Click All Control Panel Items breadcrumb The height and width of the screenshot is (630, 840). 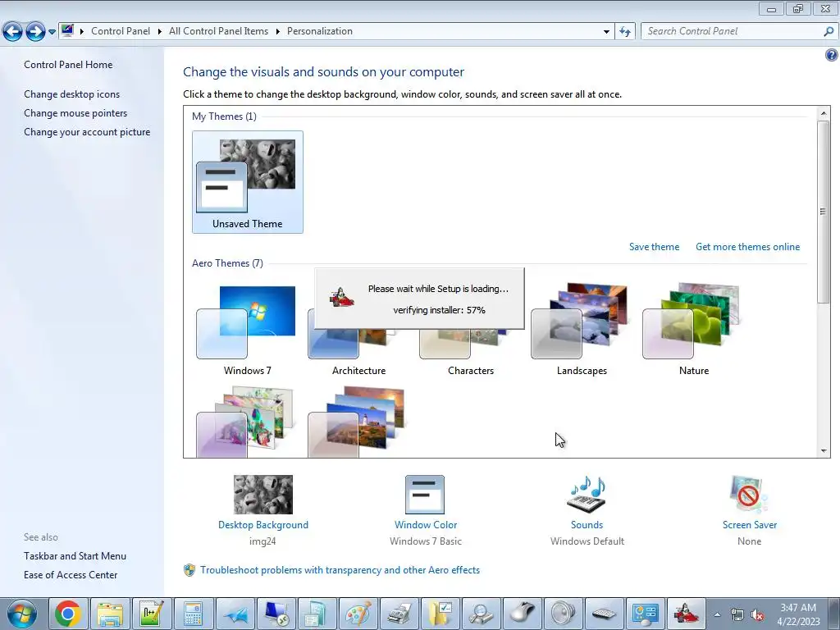[218, 31]
